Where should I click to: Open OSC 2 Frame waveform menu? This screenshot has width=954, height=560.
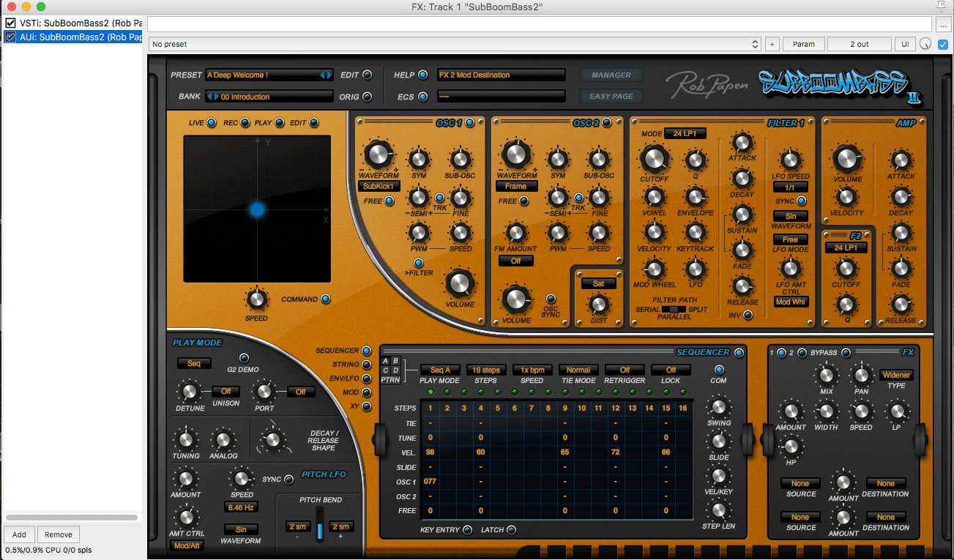coord(515,186)
